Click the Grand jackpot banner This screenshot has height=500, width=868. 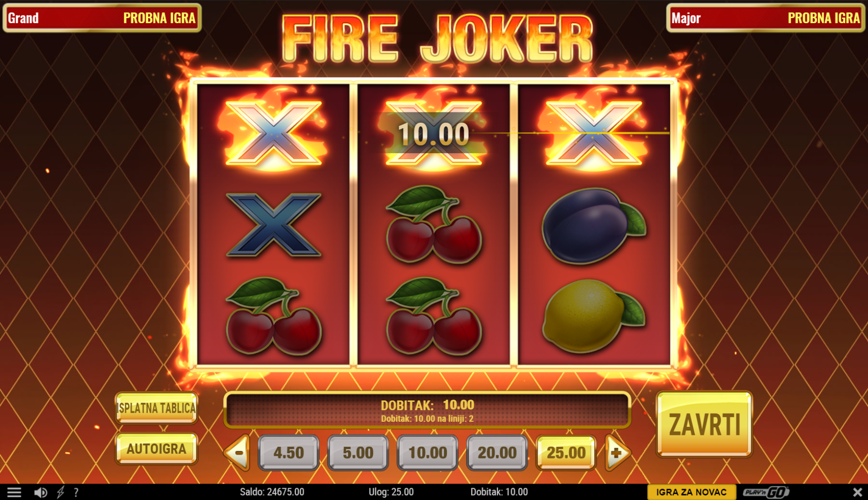click(102, 18)
